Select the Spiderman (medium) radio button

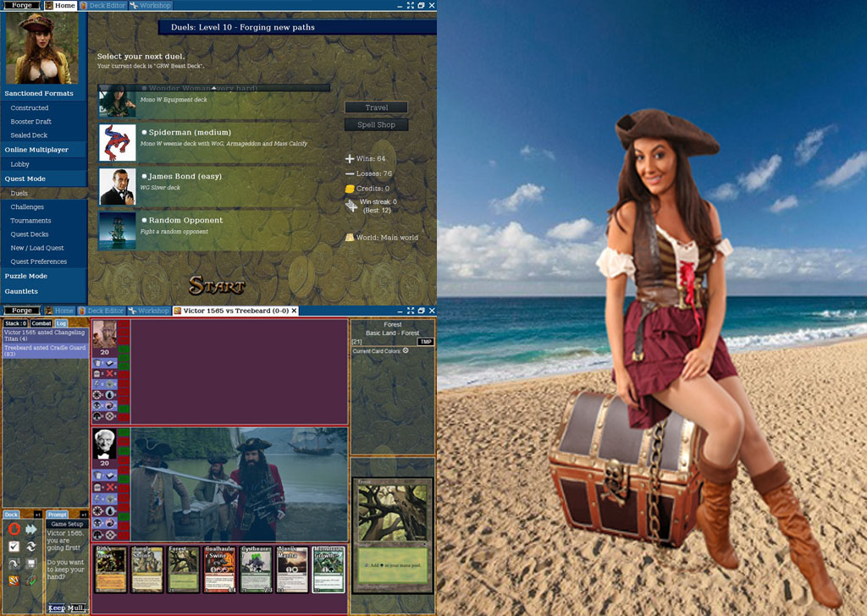click(x=144, y=133)
